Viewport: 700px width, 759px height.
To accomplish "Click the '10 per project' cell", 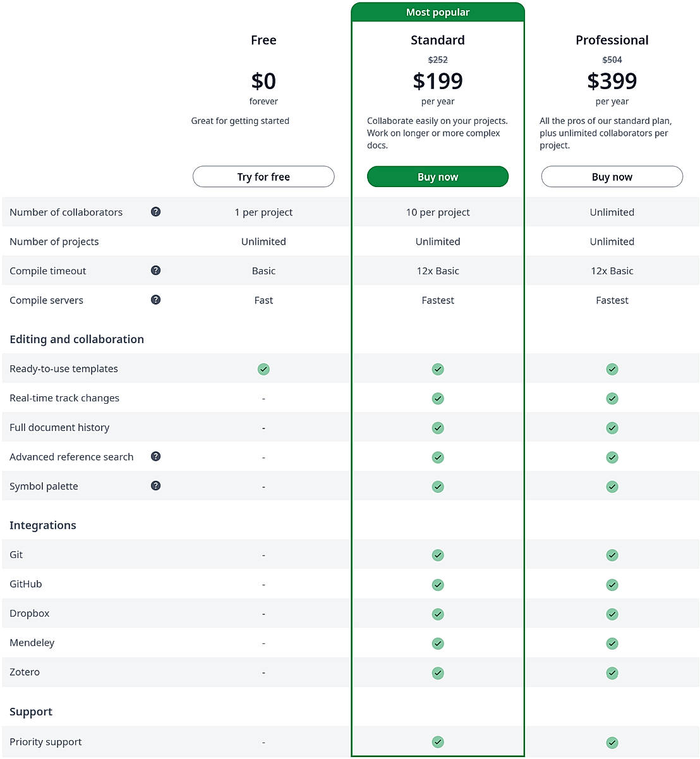I will pos(438,212).
